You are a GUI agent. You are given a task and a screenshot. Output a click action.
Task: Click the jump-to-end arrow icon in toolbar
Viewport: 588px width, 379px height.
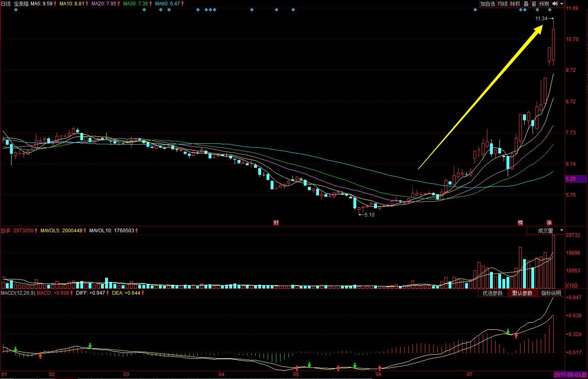click(x=555, y=4)
